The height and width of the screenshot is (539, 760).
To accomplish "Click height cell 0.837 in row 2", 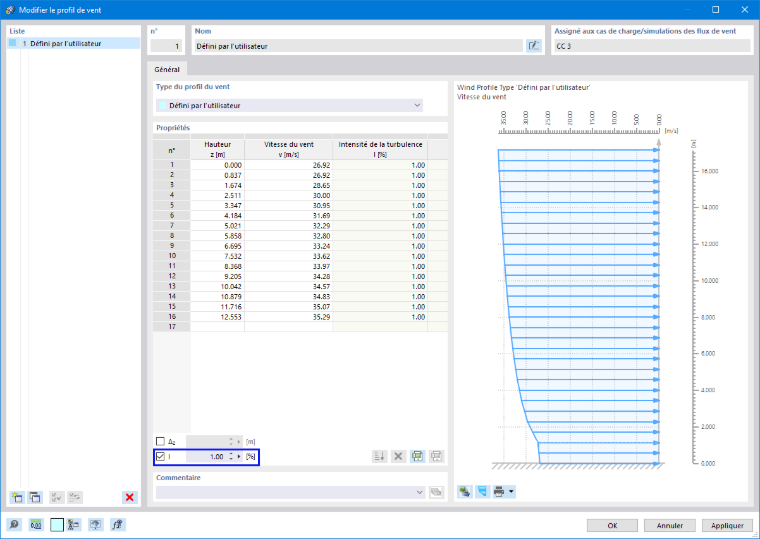I will 218,175.
